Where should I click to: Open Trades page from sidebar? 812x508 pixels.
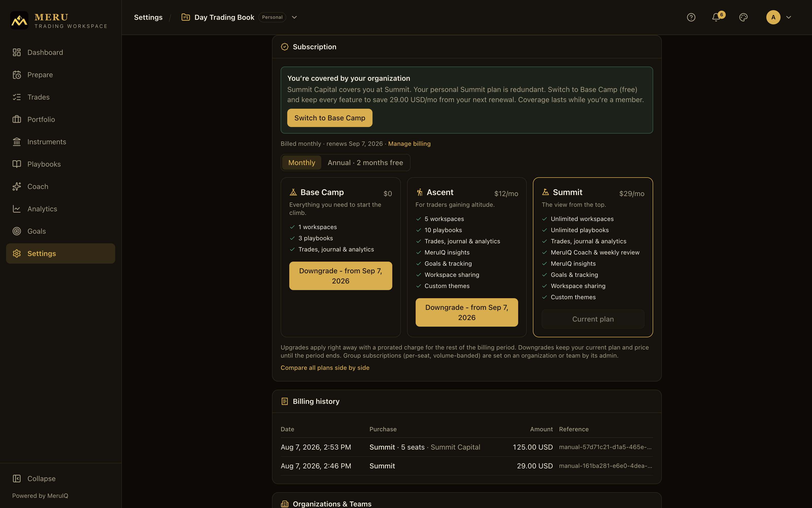point(60,97)
